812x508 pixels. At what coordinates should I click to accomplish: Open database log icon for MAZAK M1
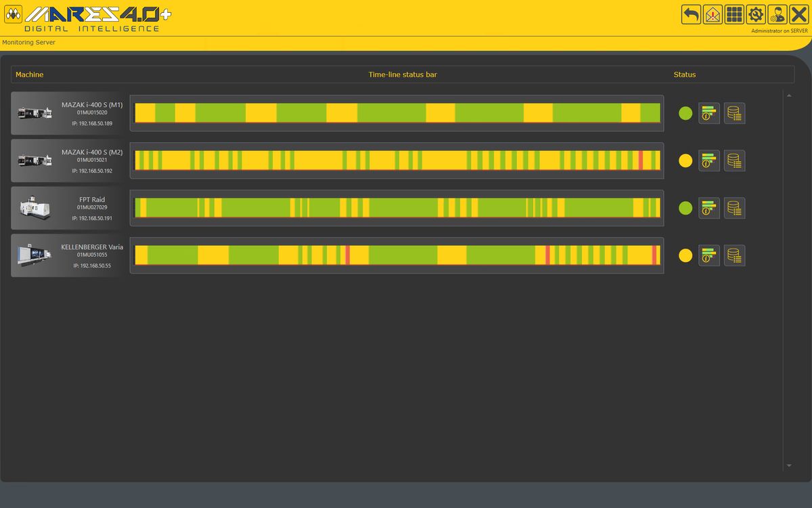734,113
